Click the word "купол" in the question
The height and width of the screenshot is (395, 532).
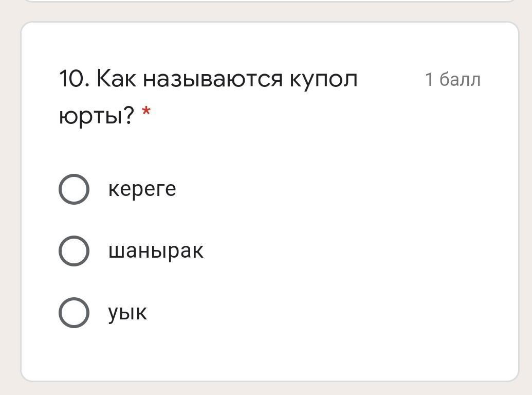click(x=323, y=80)
